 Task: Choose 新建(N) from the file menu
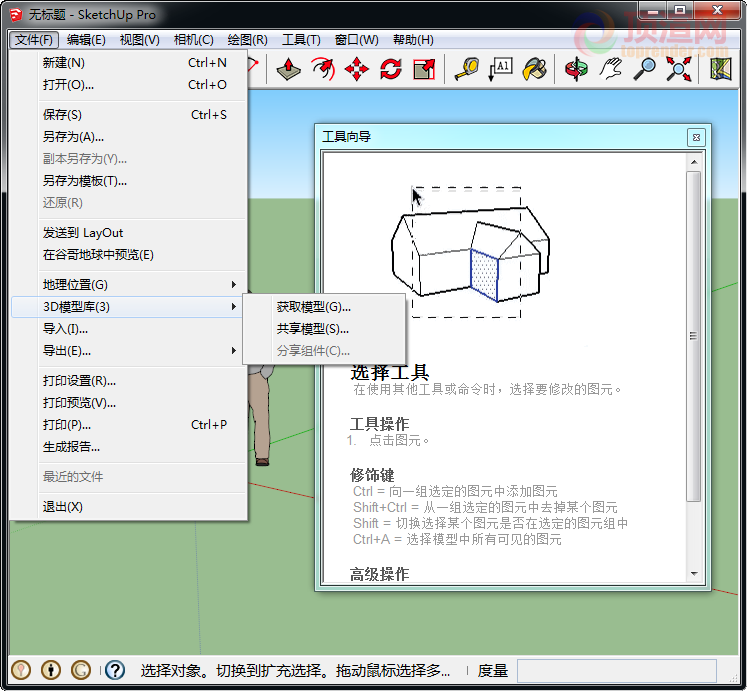point(128,63)
